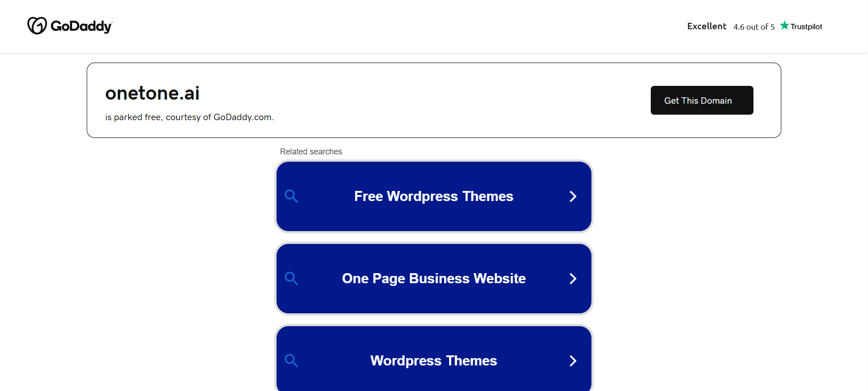Click the search icon beside Wordpress Themes
The image size is (868, 391).
click(x=291, y=361)
